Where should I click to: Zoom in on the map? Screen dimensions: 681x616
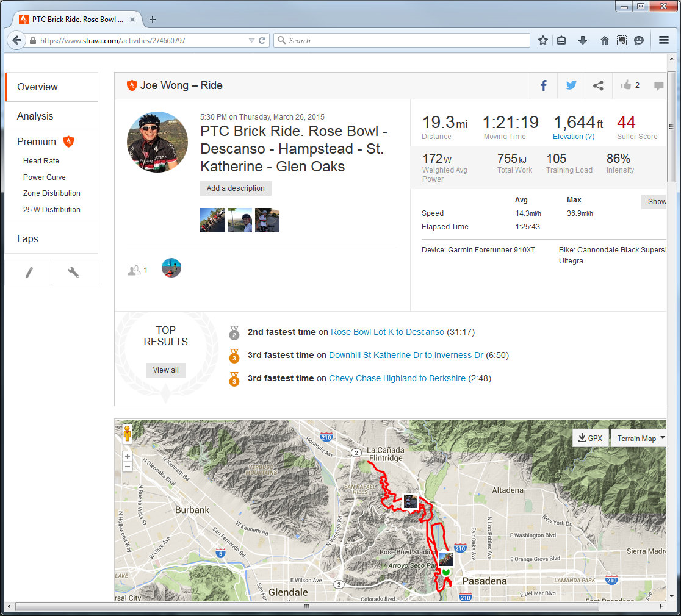128,456
